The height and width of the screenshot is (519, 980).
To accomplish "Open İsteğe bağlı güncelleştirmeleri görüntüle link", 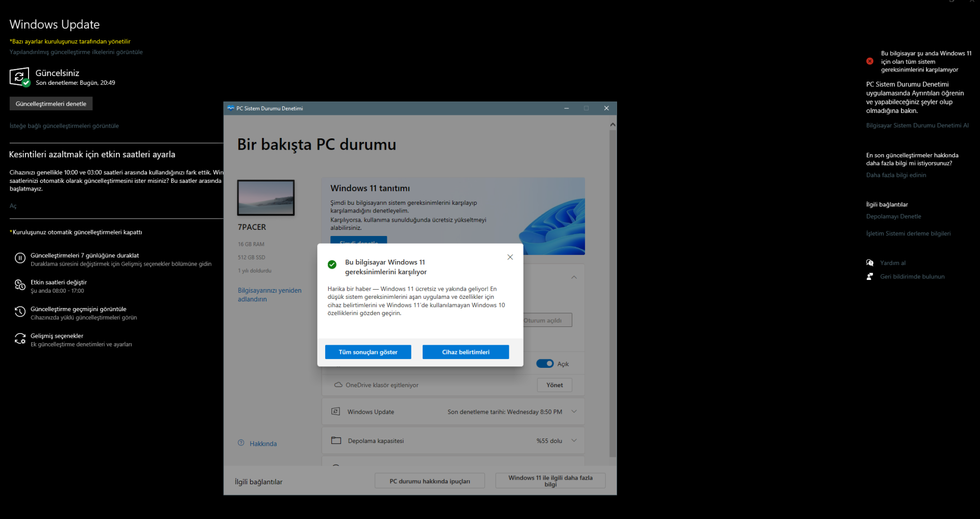I will pyautogui.click(x=64, y=126).
